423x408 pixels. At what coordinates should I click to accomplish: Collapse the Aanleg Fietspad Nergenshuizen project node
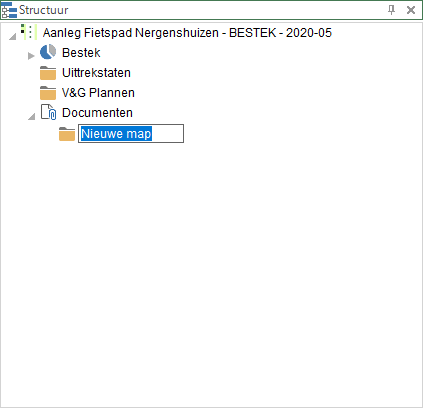point(12,36)
